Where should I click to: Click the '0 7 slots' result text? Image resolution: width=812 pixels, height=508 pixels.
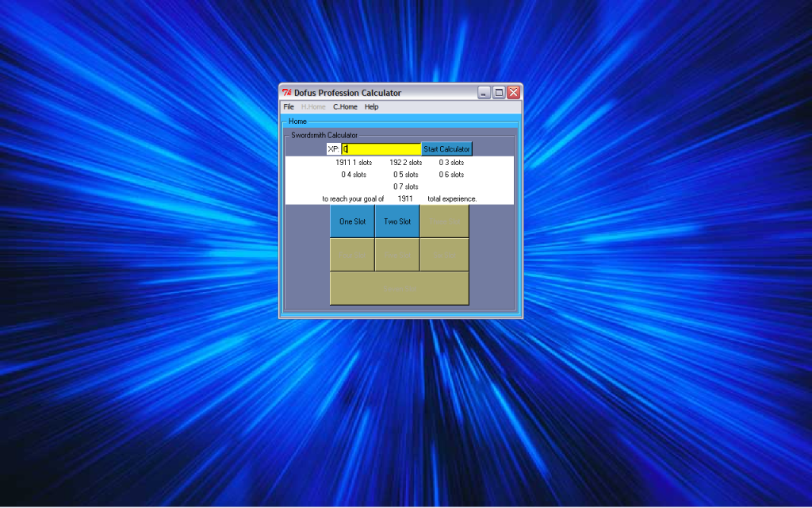coord(405,187)
